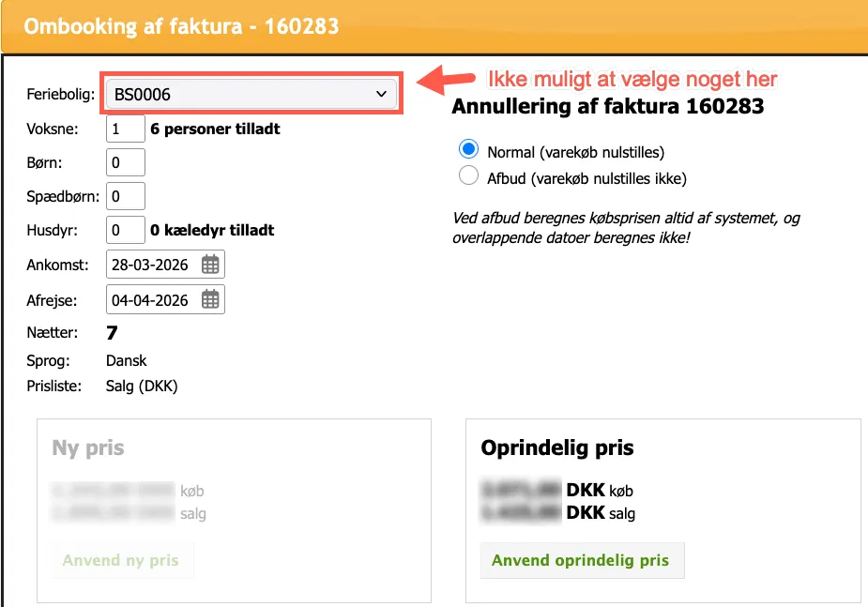Click the Ombooking af faktura title bar
This screenshot has height=607, width=868.
click(184, 26)
